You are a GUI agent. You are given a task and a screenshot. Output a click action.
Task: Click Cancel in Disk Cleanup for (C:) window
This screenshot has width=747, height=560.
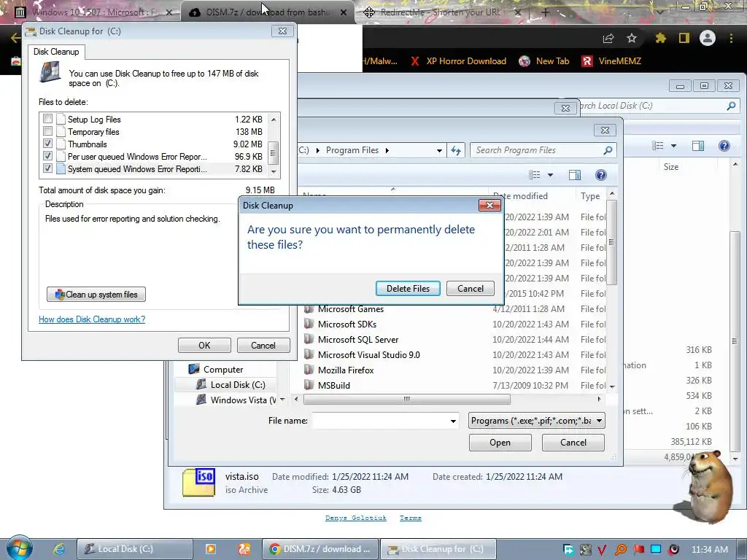coord(263,345)
